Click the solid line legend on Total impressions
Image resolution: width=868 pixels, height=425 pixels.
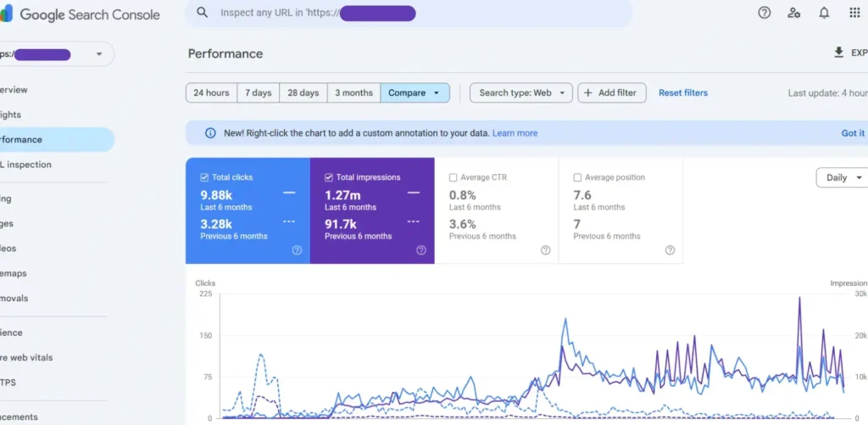tap(414, 193)
